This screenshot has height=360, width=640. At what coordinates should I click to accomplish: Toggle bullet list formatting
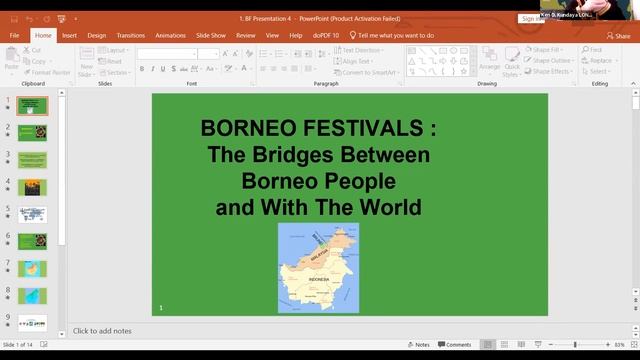click(x=263, y=53)
